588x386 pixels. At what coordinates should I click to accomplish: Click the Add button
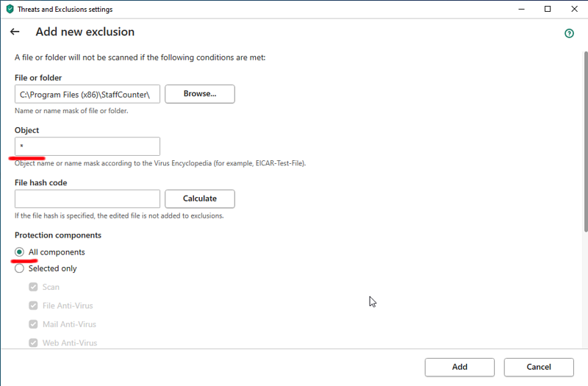pyautogui.click(x=459, y=367)
